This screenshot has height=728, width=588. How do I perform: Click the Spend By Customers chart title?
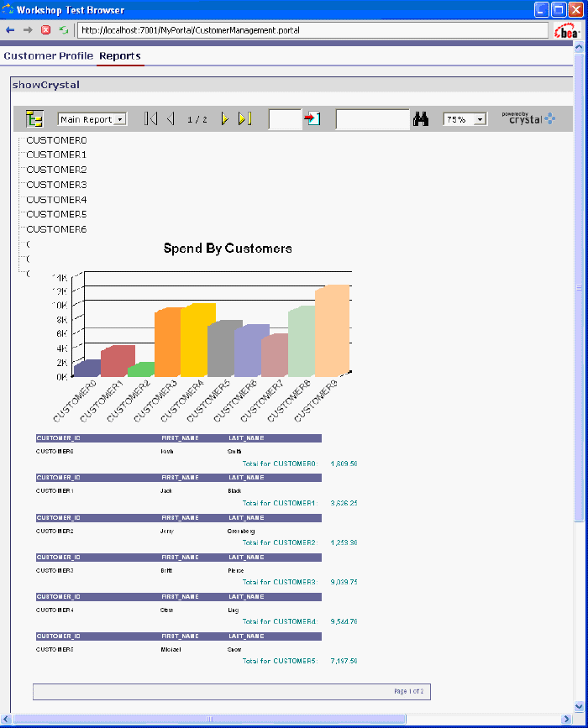[228, 249]
